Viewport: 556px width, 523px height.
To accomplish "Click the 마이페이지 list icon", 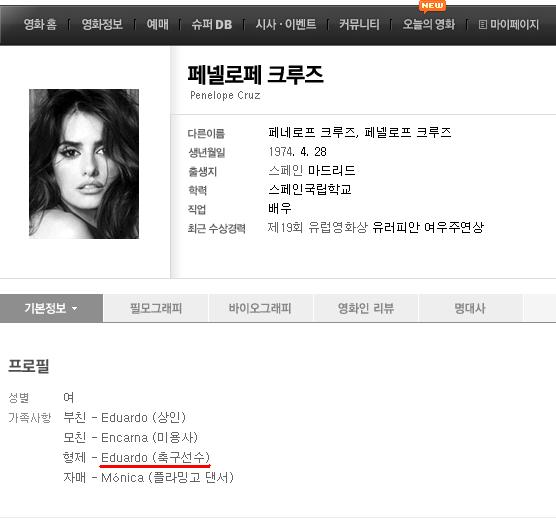I will 482,24.
